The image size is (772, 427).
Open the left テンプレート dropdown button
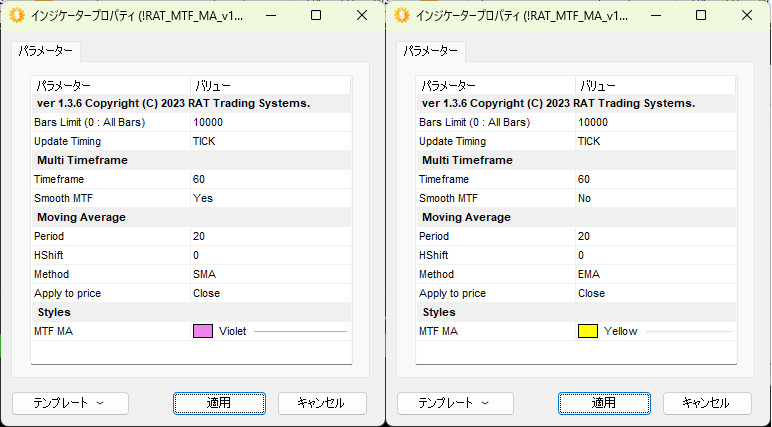[x=70, y=403]
